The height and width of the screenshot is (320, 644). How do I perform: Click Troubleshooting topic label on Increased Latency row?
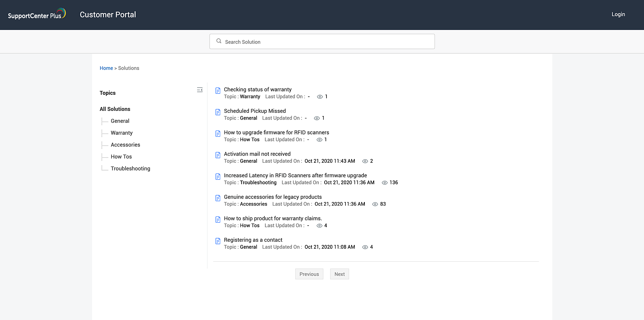(x=258, y=182)
